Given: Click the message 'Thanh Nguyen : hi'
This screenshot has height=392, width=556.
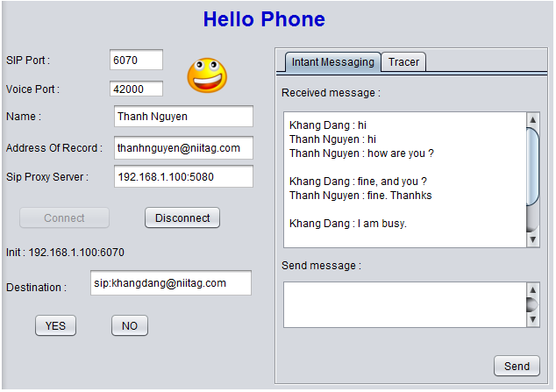Looking at the screenshot, I should tap(332, 139).
